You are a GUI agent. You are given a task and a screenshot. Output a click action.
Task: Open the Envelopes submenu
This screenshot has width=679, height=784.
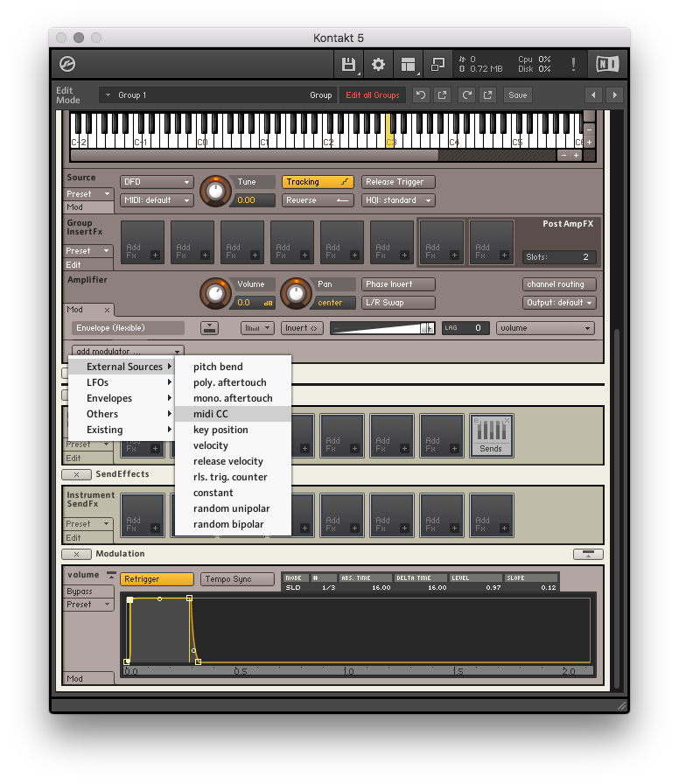pyautogui.click(x=122, y=398)
